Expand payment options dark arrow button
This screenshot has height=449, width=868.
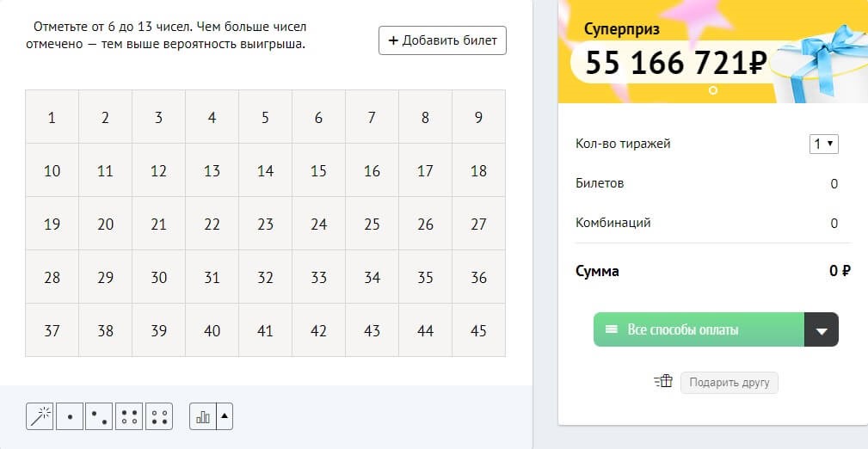(821, 330)
